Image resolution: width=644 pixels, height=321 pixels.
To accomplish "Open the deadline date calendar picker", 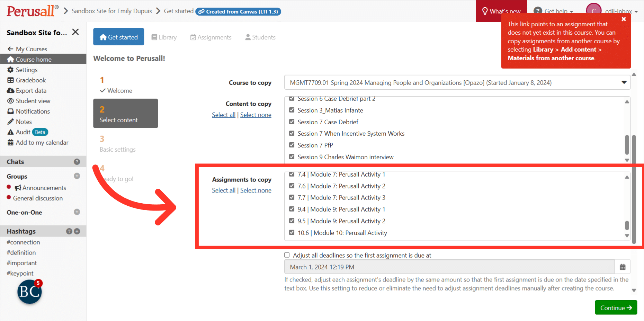I will coord(623,267).
